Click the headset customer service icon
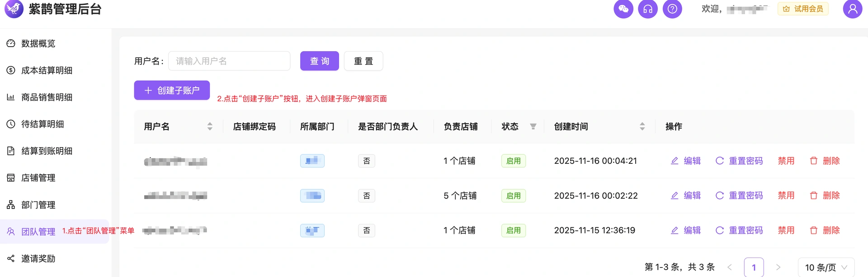868x277 pixels. 648,9
